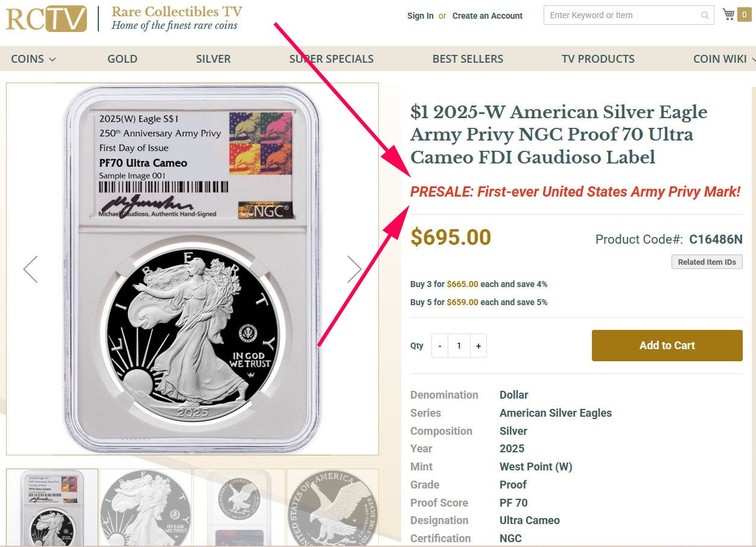Click the Add to Cart button
The width and height of the screenshot is (756, 547).
coord(667,346)
